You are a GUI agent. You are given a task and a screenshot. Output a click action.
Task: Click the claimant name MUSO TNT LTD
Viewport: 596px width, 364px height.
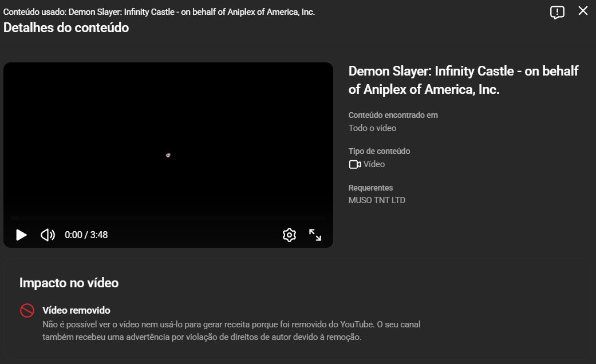pyautogui.click(x=377, y=200)
